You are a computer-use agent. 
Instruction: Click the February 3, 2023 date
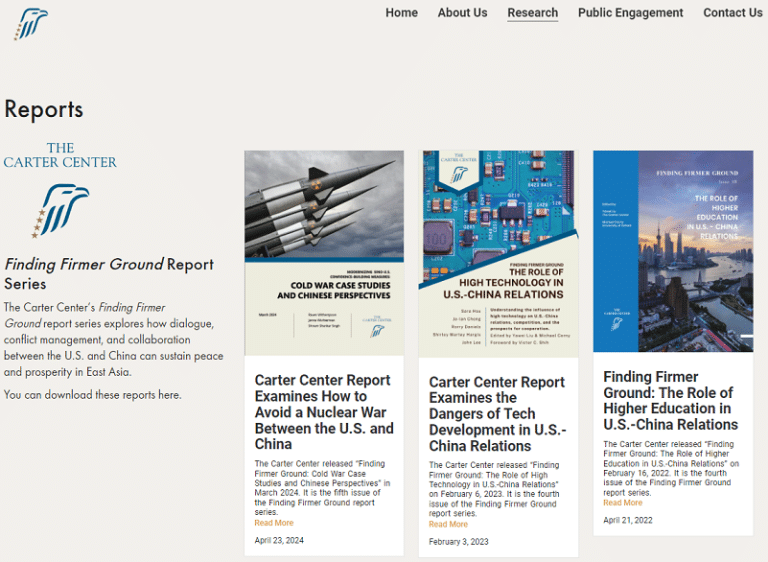(x=458, y=542)
